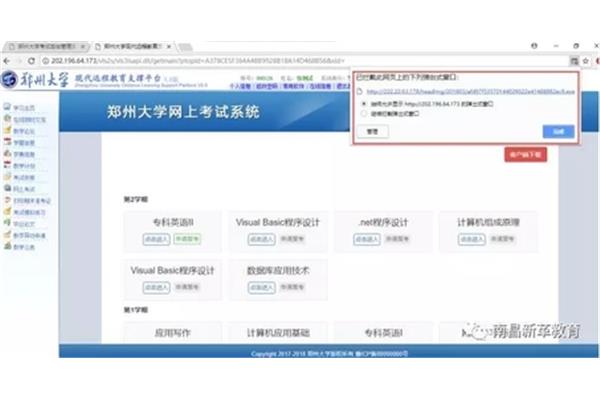
Task: Open the browser profile icon near window controls
Action: pyautogui.click(x=534, y=46)
